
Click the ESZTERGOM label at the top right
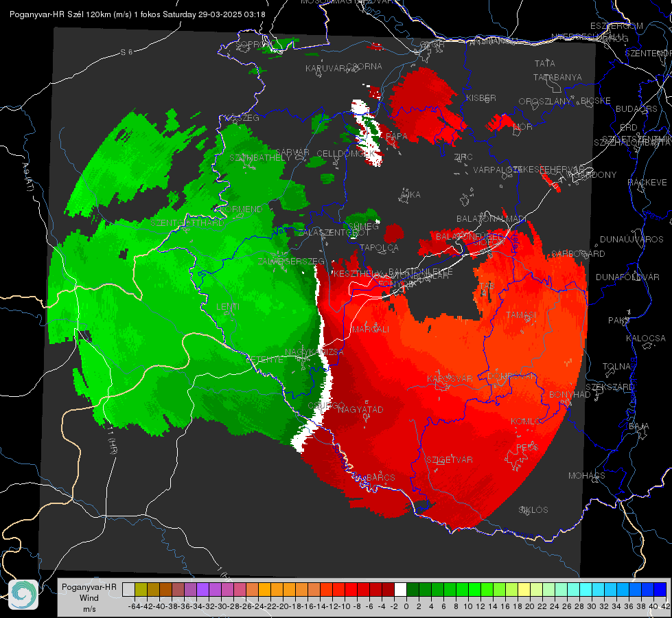(x=616, y=26)
